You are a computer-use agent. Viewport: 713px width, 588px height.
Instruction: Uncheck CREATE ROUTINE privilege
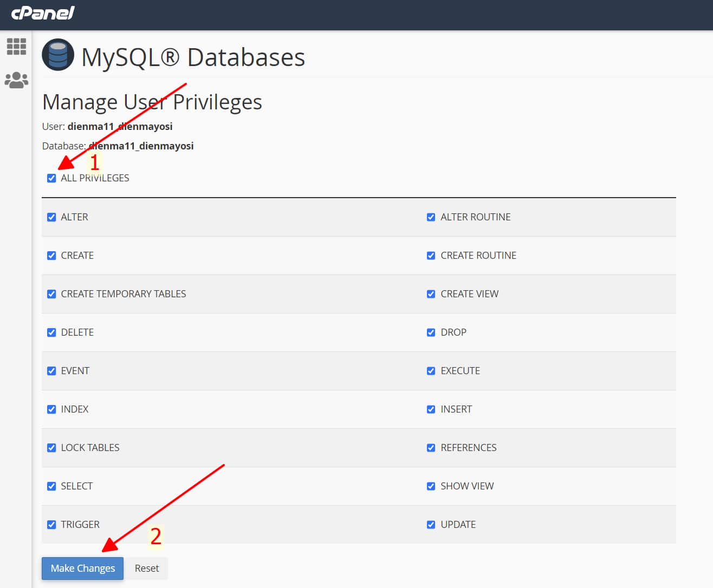tap(431, 255)
